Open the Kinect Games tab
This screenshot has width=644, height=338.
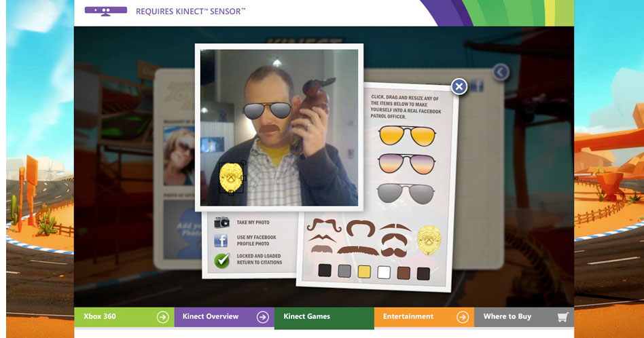(324, 318)
